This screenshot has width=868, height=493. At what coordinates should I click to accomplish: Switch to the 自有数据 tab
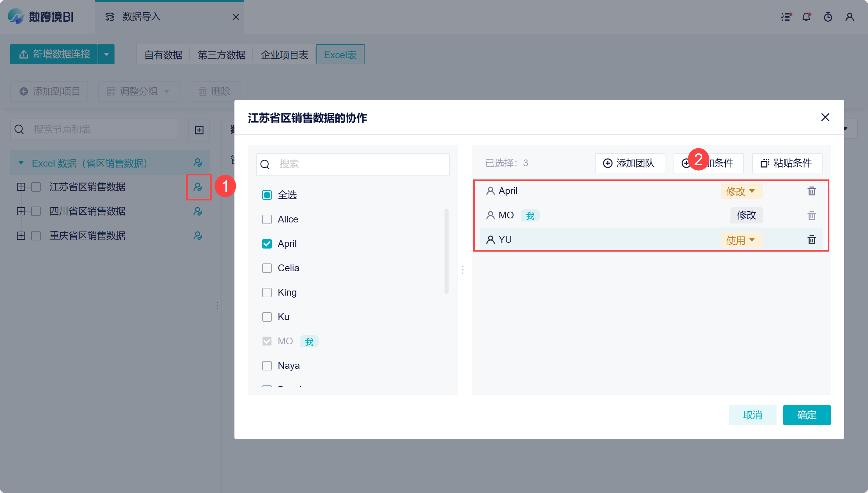163,55
